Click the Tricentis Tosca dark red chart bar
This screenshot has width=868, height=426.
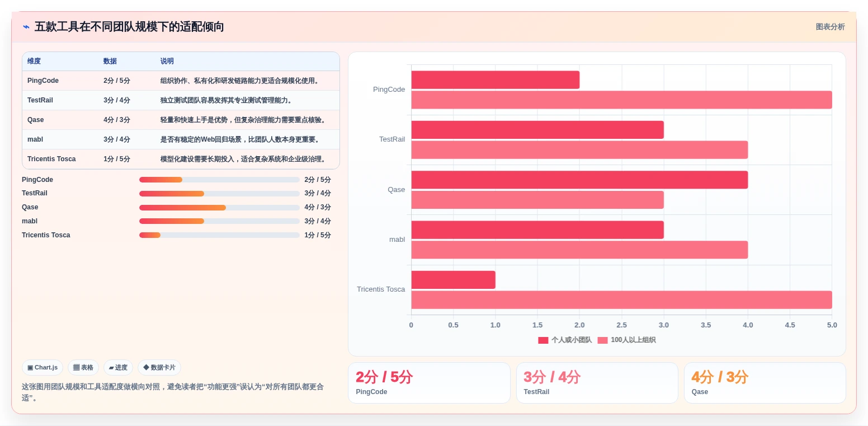pyautogui.click(x=454, y=280)
